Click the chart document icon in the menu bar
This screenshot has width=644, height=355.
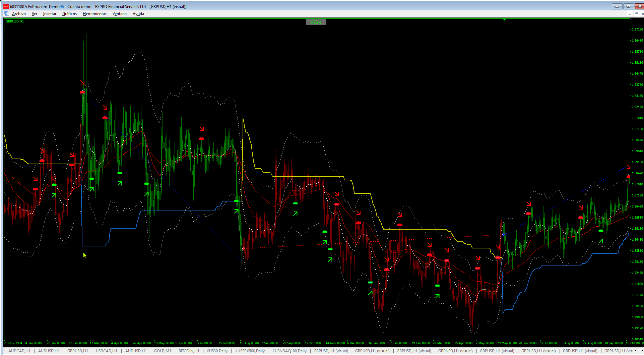(x=6, y=14)
